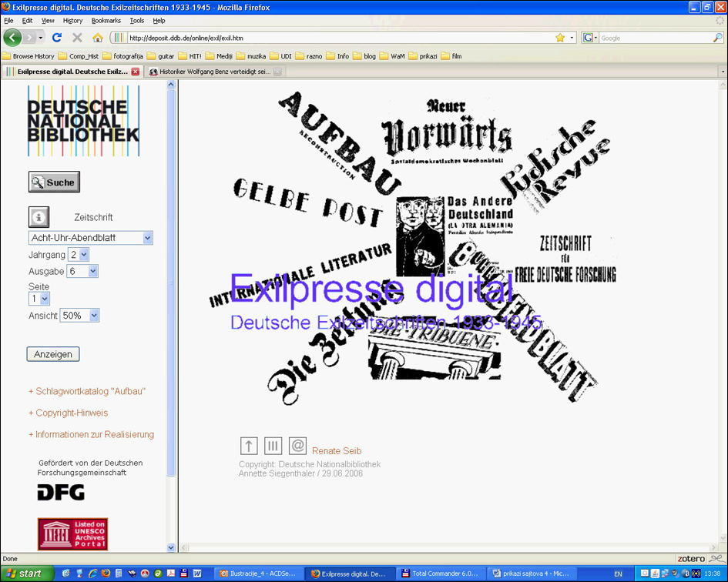Switch to Historiker Wolfgang Benz tab
Viewport: 728px width, 582px height.
click(213, 72)
